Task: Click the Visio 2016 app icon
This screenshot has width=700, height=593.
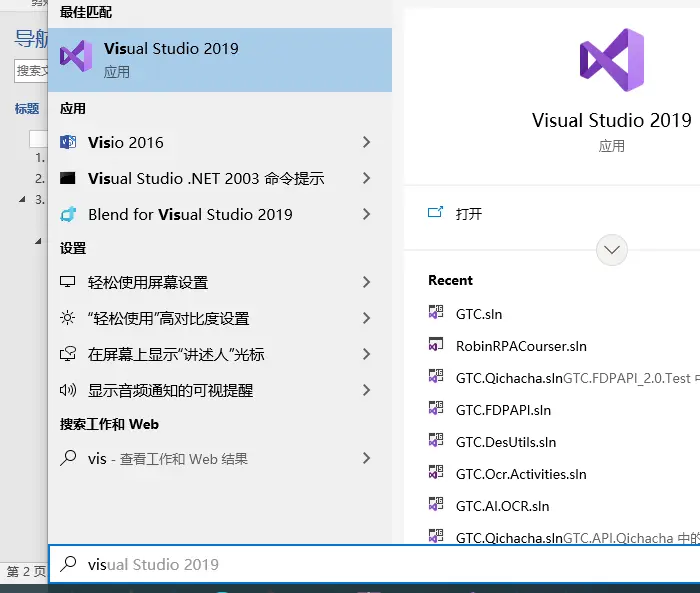Action: 68,142
